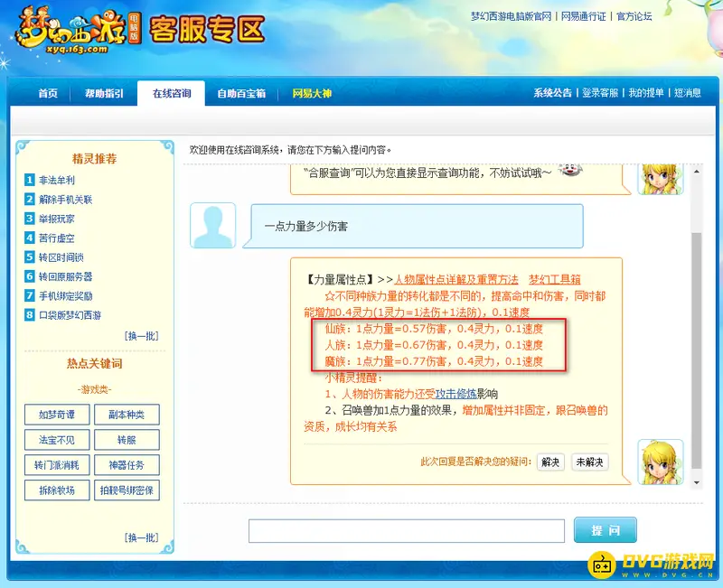The image size is (723, 588).
Task: Click the 副本种类 keyword button
Action: click(x=127, y=415)
